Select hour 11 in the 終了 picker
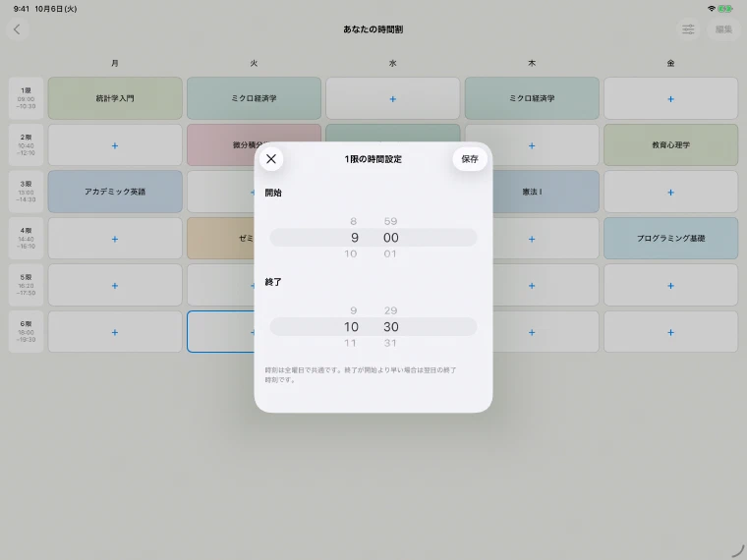Image resolution: width=747 pixels, height=560 pixels. [350, 343]
